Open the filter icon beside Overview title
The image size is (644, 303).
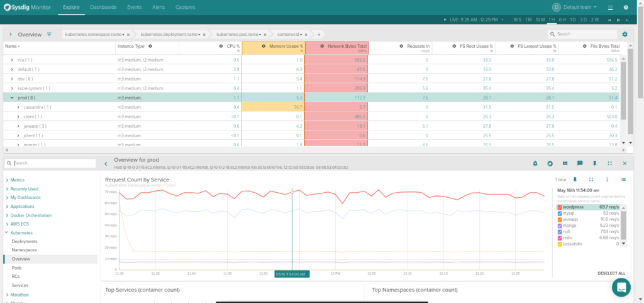pos(49,35)
